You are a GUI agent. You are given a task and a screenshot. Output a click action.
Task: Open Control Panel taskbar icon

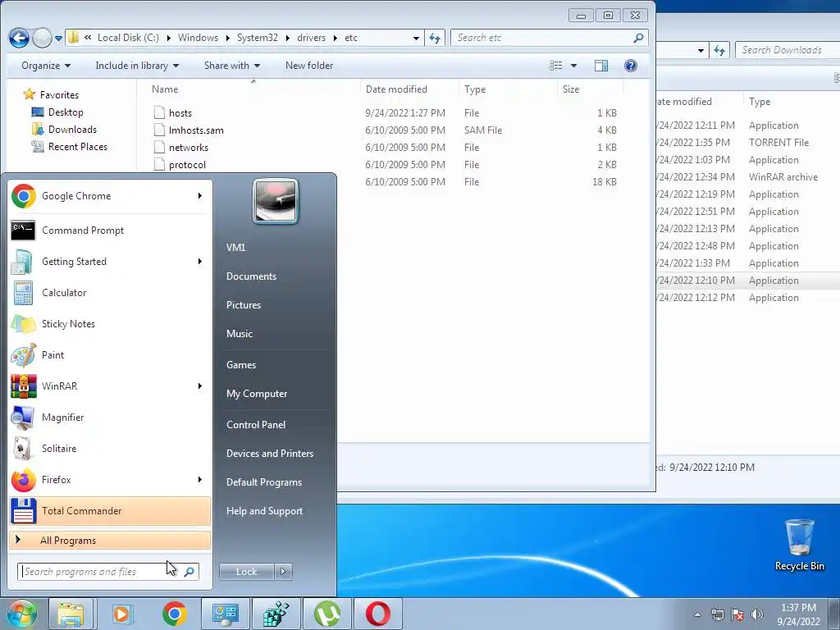[225, 614]
